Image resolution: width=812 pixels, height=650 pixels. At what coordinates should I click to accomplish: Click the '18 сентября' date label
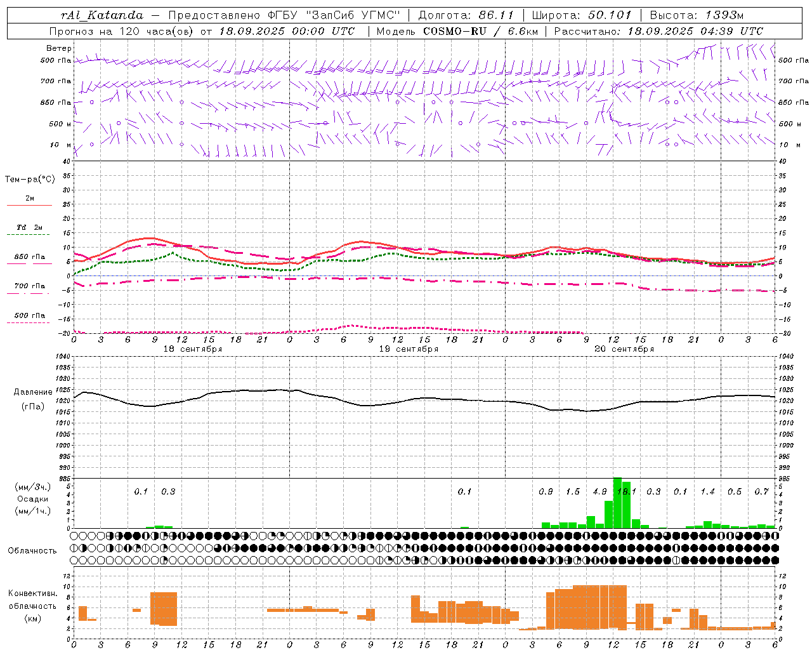[192, 349]
